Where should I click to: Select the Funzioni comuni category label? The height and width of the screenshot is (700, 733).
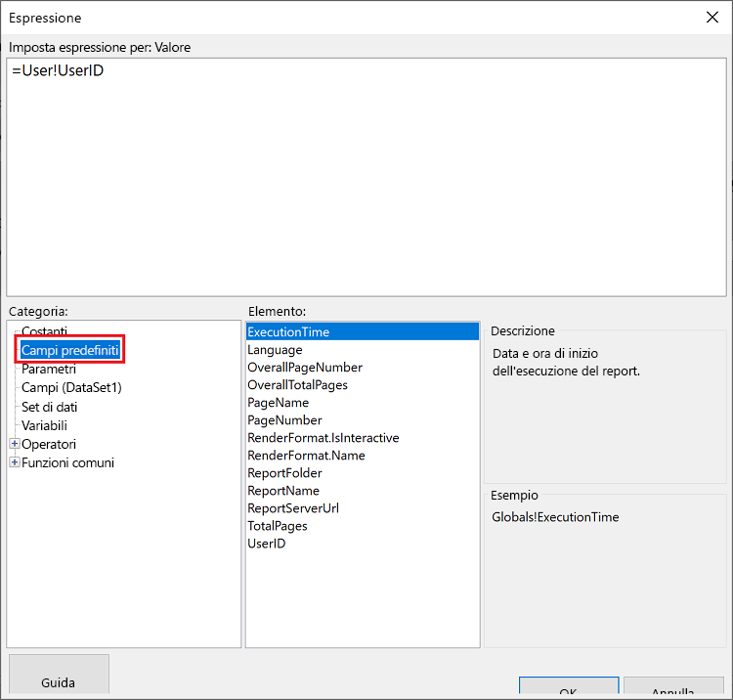pos(67,463)
